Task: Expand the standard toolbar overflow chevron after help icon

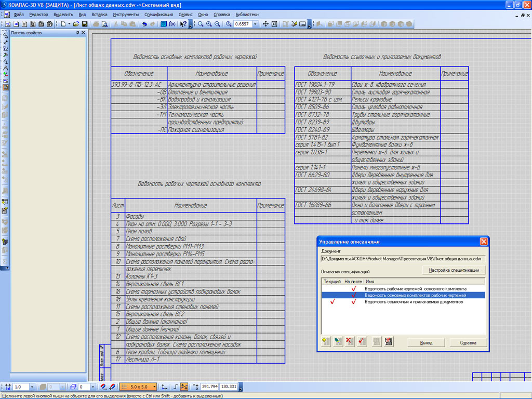Action: point(190,25)
